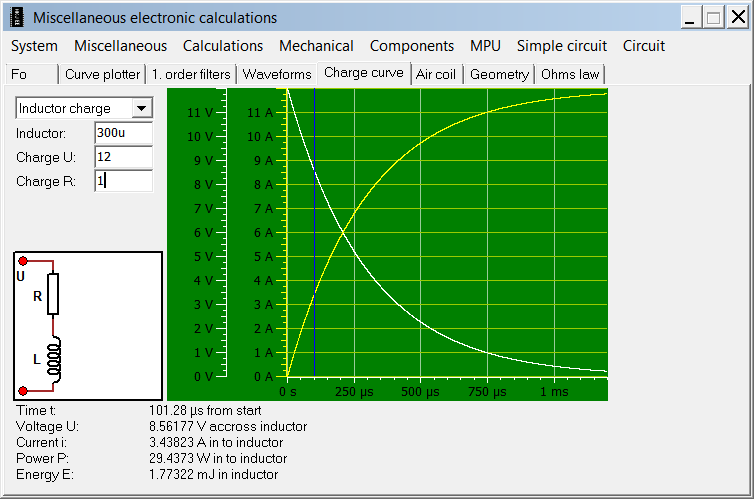Click the 250 µs label on time axis
This screenshot has height=499, width=754.
tap(354, 392)
